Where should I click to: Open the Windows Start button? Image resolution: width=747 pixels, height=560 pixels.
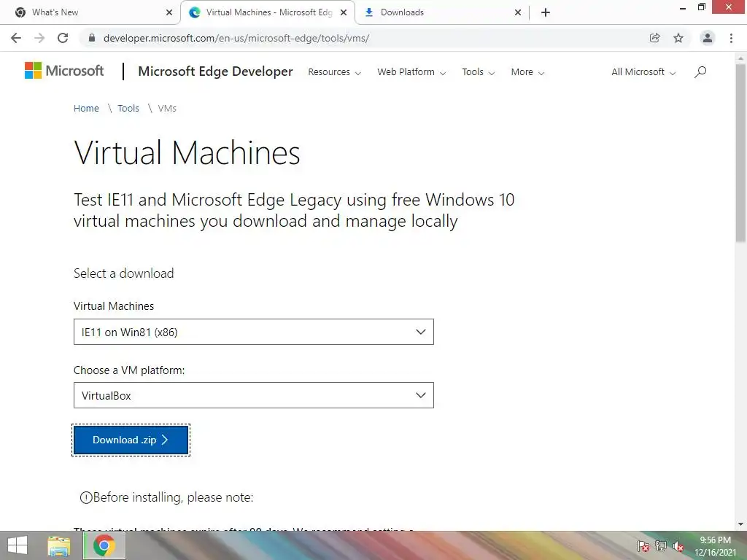[x=18, y=545]
